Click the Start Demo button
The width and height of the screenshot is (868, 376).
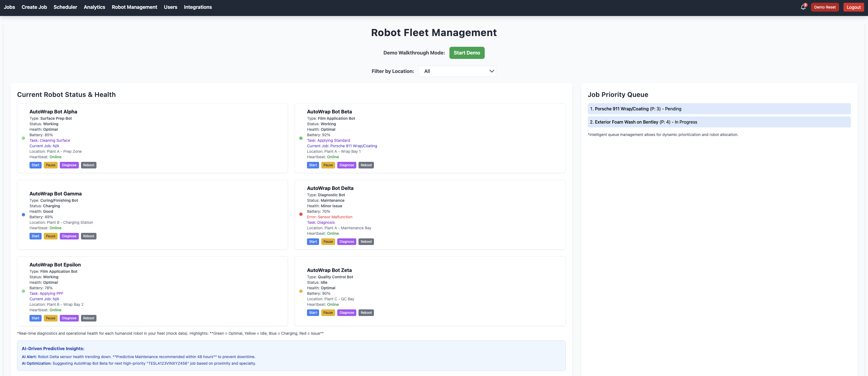pyautogui.click(x=467, y=53)
